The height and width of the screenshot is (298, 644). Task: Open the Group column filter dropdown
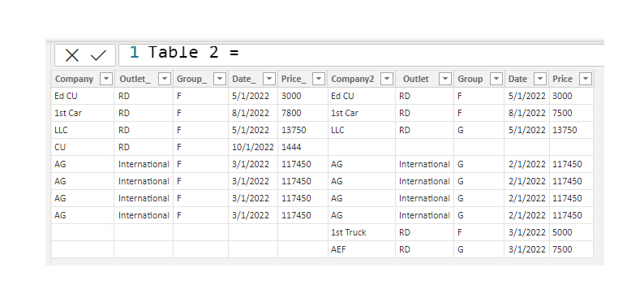(x=496, y=79)
